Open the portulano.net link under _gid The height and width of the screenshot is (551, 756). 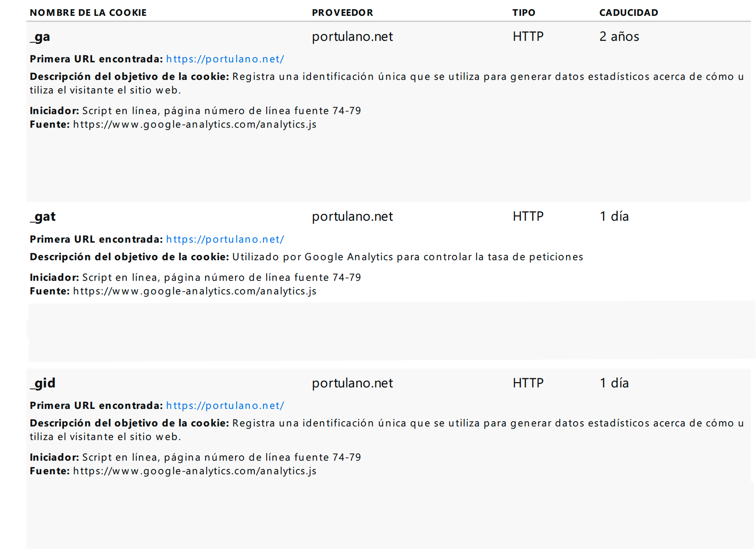coord(225,406)
